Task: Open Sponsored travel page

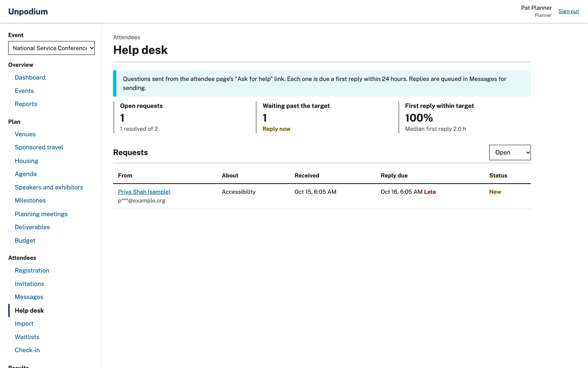Action: pyautogui.click(x=39, y=147)
